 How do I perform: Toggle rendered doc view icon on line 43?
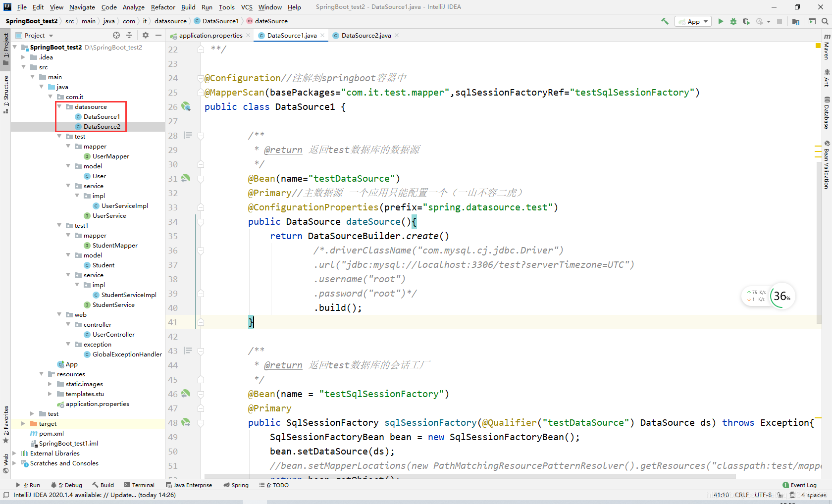pyautogui.click(x=188, y=351)
